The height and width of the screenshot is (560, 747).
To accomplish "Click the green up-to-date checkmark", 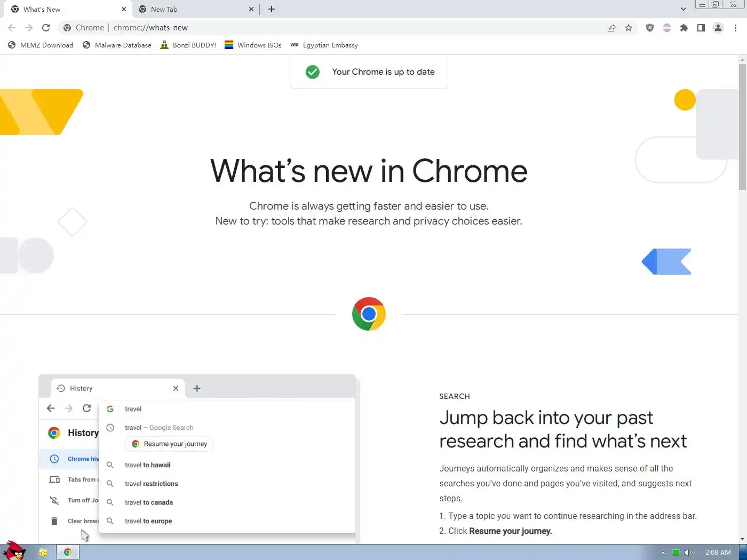I will pyautogui.click(x=313, y=72).
